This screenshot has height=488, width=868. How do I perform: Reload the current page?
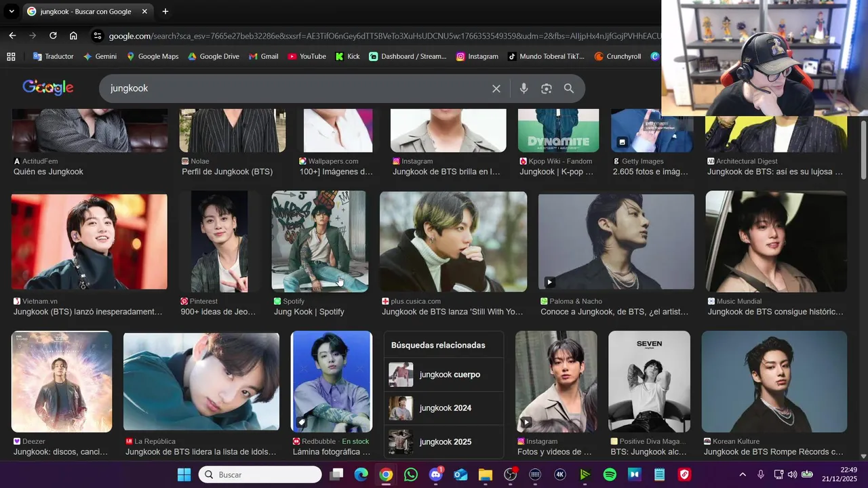point(53,35)
